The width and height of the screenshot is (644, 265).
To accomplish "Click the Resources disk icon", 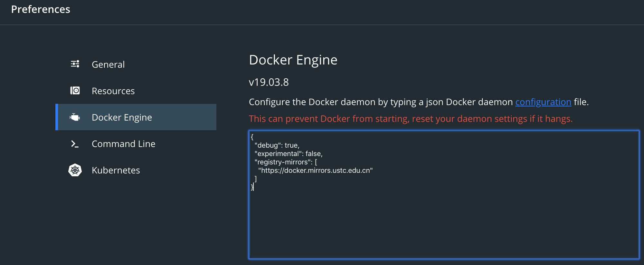I will [75, 90].
